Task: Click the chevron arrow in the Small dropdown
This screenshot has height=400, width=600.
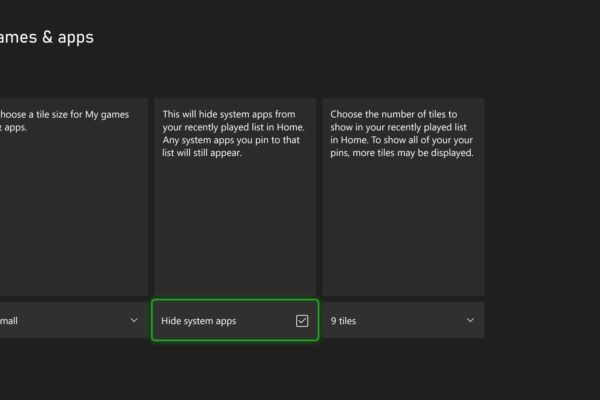Action: 134,321
